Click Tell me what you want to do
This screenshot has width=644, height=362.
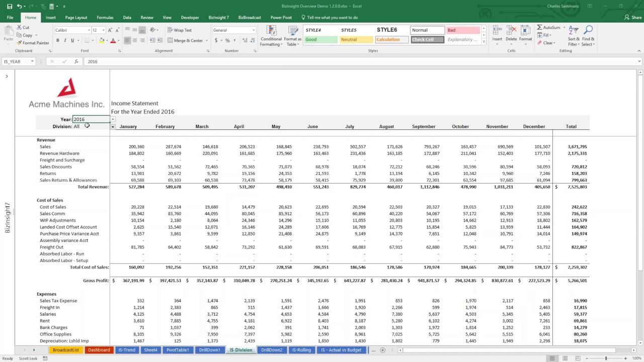click(329, 18)
